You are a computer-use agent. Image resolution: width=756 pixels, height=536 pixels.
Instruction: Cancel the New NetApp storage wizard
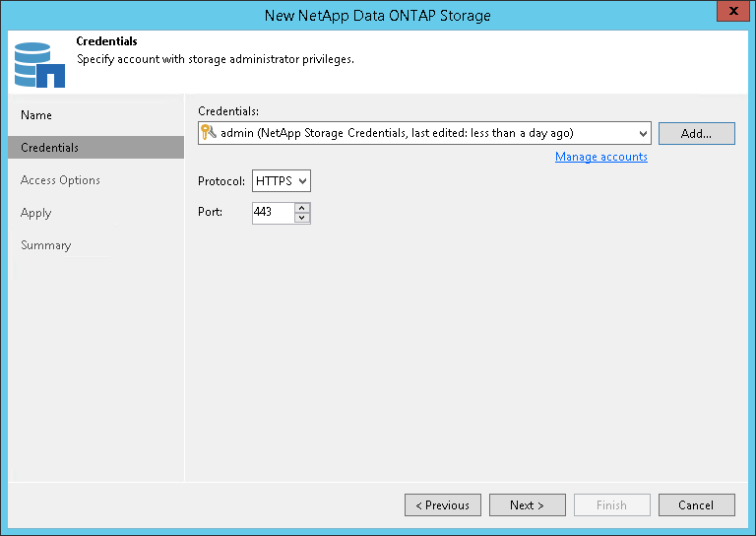pos(696,505)
